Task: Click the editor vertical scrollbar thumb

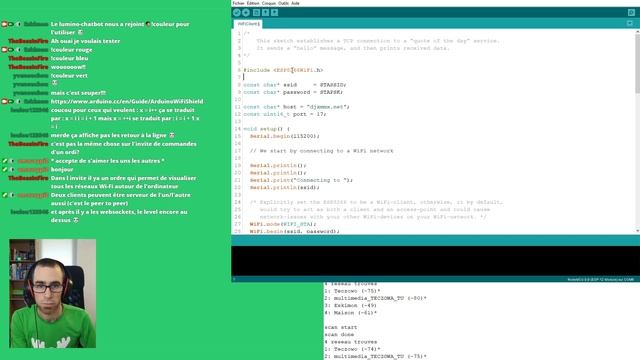Action: click(x=637, y=64)
